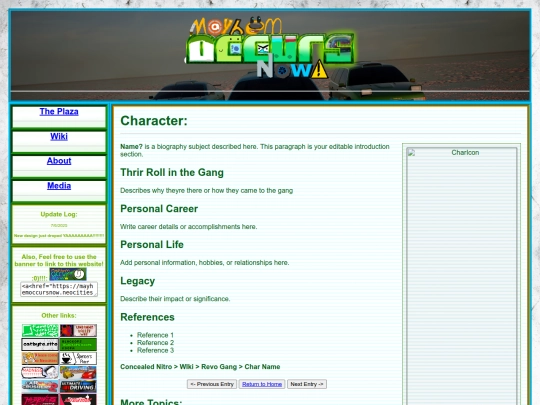Click the bold 'Name?' intro text

point(131,147)
